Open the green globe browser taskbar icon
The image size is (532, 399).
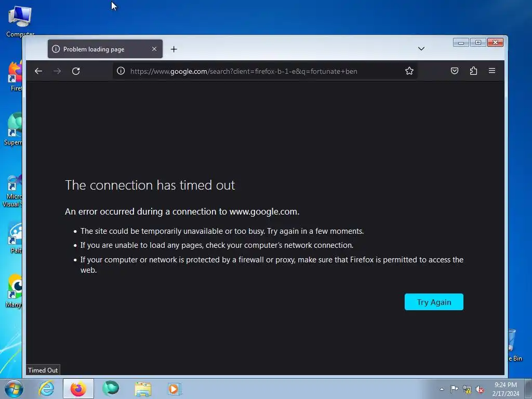[111, 389]
